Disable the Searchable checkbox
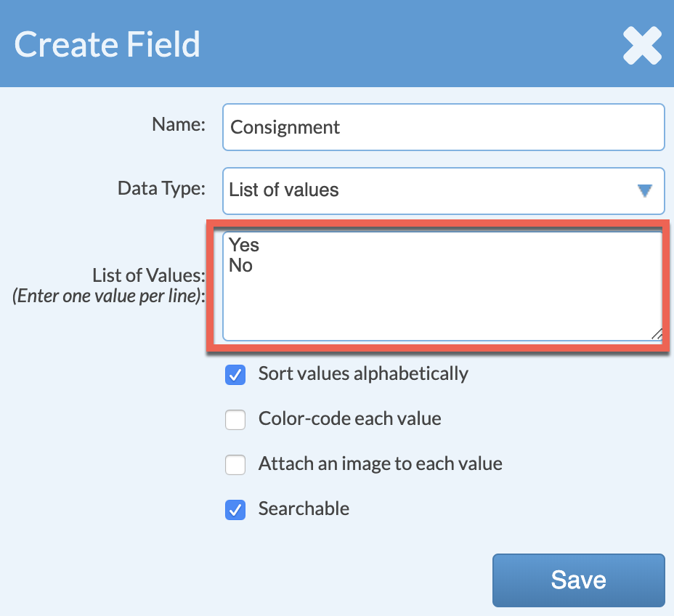 click(235, 510)
